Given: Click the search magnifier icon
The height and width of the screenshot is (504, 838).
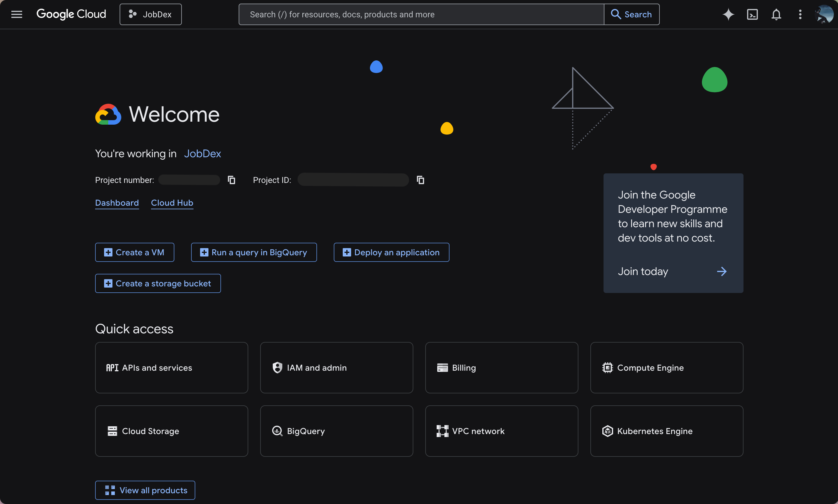Looking at the screenshot, I should click(x=616, y=14).
